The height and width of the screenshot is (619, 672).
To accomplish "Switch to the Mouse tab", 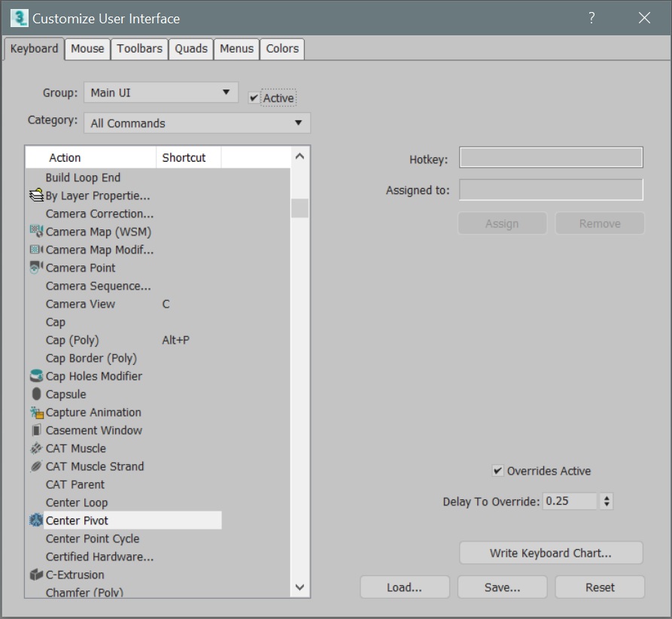I will pos(87,48).
